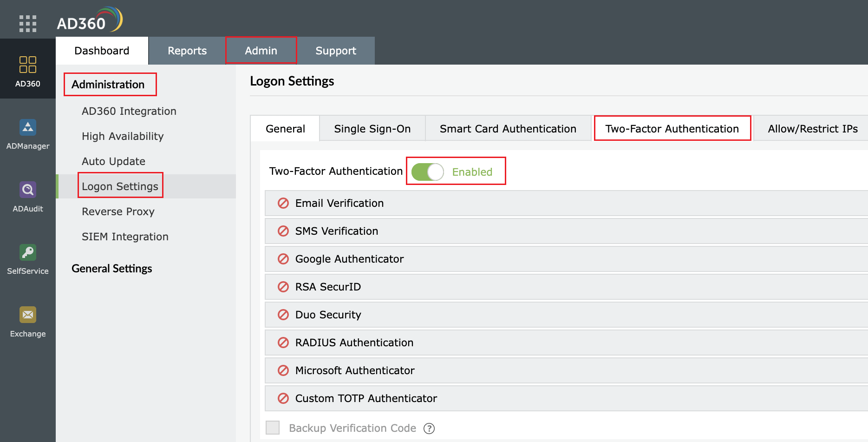868x442 pixels.
Task: Open SIEM Integration settings
Action: tap(124, 236)
